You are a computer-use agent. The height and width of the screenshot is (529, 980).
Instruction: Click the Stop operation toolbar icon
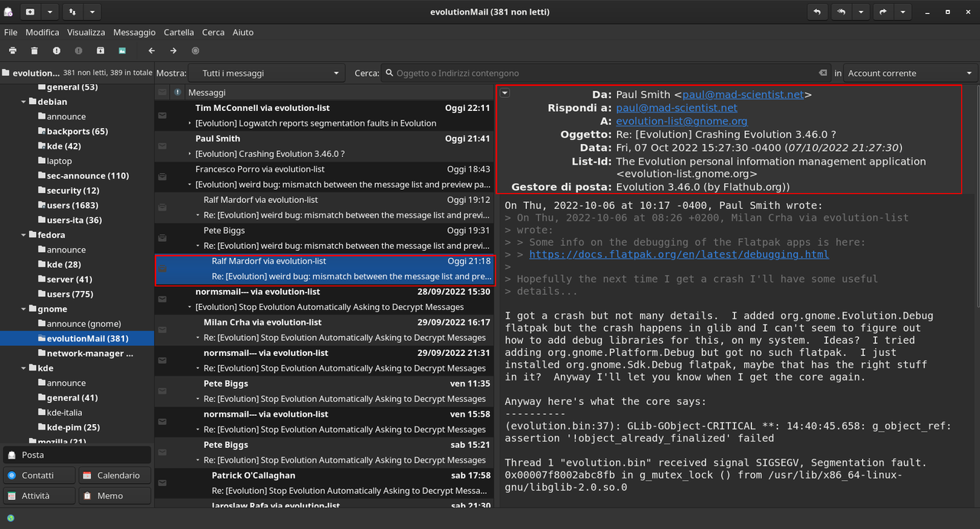coord(195,51)
